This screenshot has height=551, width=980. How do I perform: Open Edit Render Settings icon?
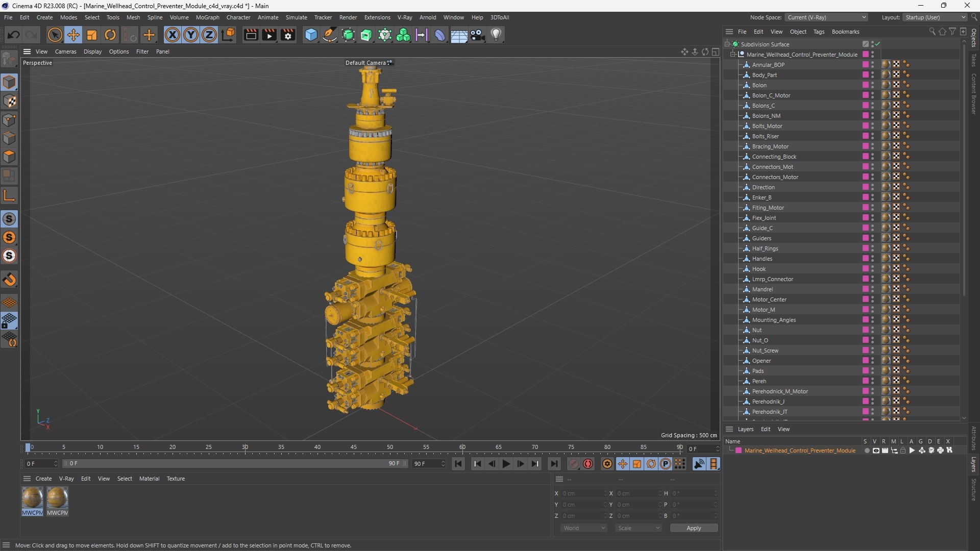pos(288,35)
